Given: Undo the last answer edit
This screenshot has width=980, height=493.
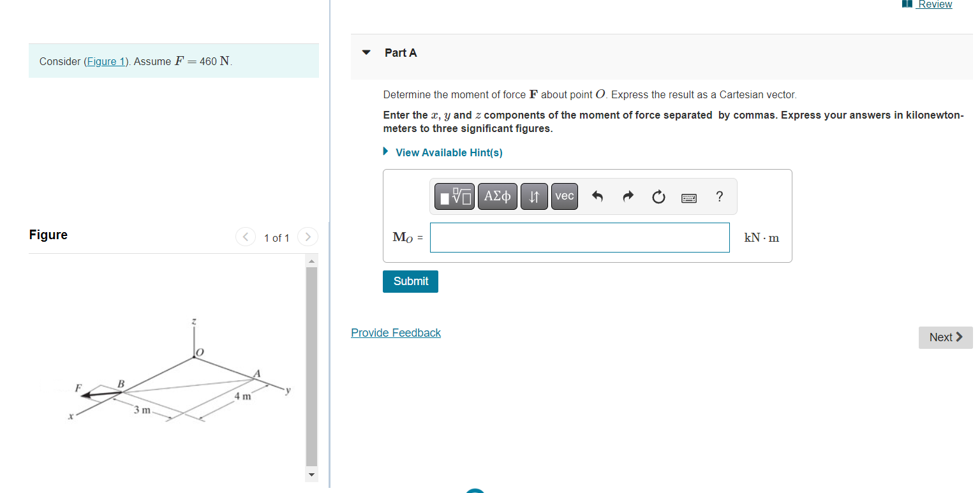Looking at the screenshot, I should 597,196.
